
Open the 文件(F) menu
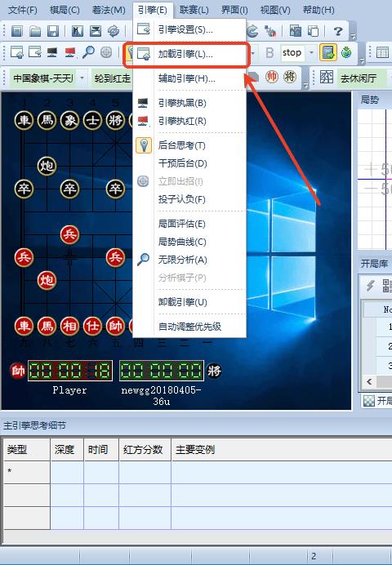pos(22,10)
